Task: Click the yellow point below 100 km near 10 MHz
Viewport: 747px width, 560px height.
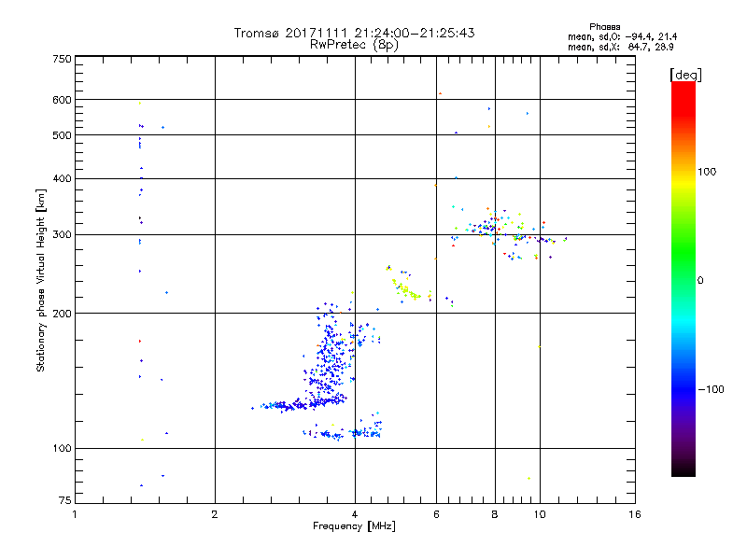Action: 529,478
